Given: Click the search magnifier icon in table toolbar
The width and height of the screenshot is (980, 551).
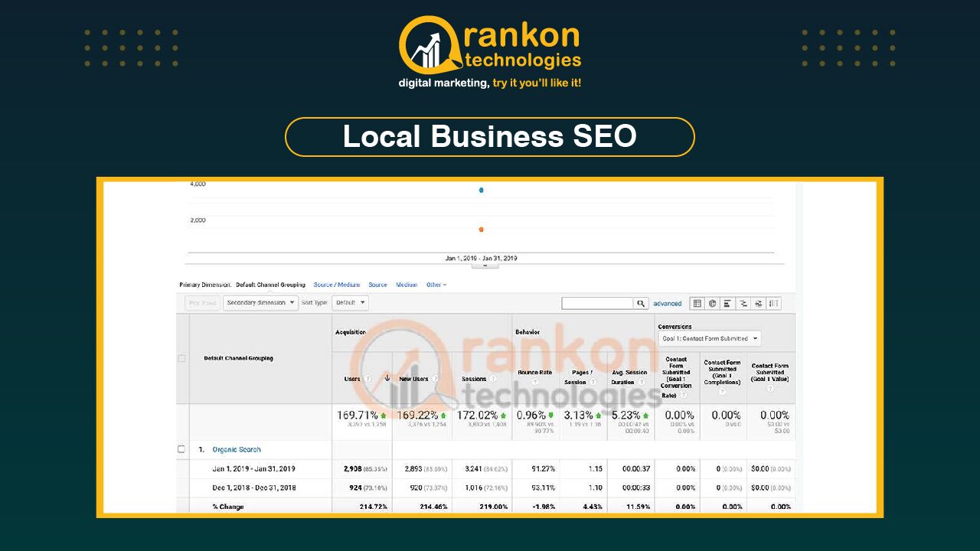Looking at the screenshot, I should click(641, 303).
